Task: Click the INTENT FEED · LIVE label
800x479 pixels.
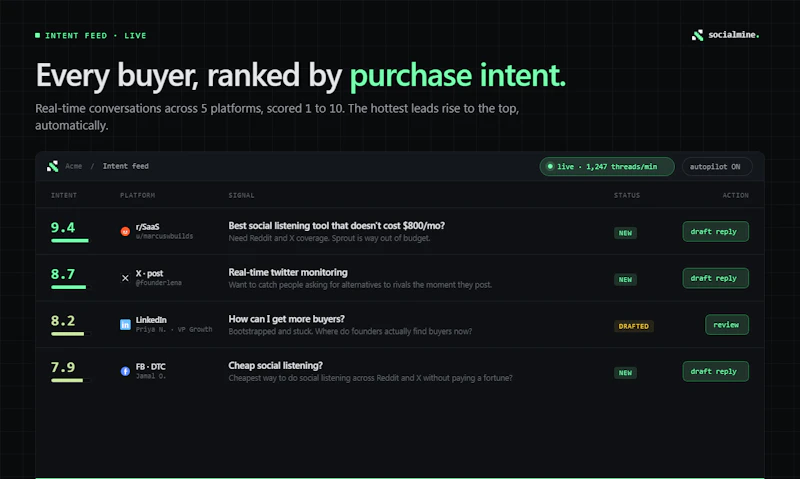Action: pyautogui.click(x=95, y=36)
